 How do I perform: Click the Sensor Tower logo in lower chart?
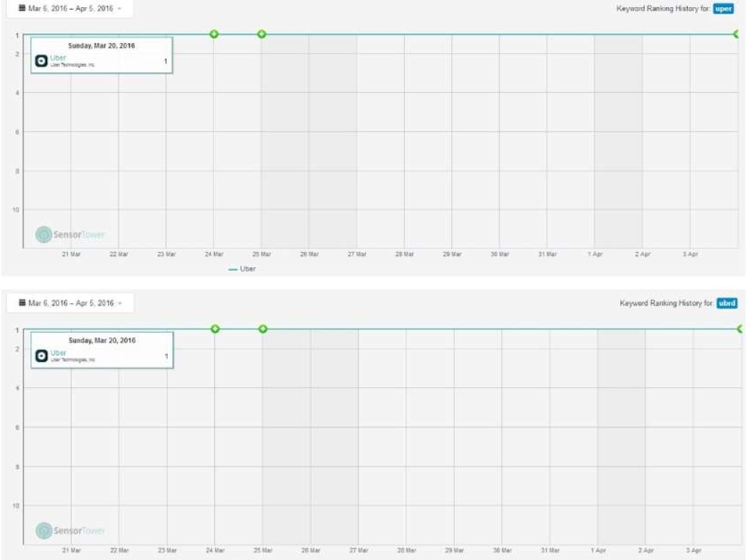point(70,531)
